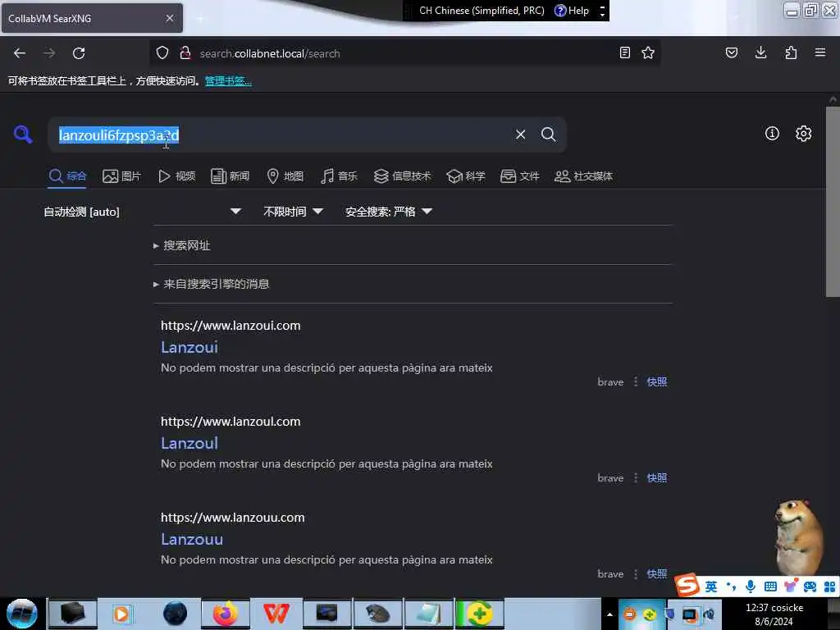Open the 不限时间 time range dropdown
Screen dimensions: 840x630
tap(293, 212)
